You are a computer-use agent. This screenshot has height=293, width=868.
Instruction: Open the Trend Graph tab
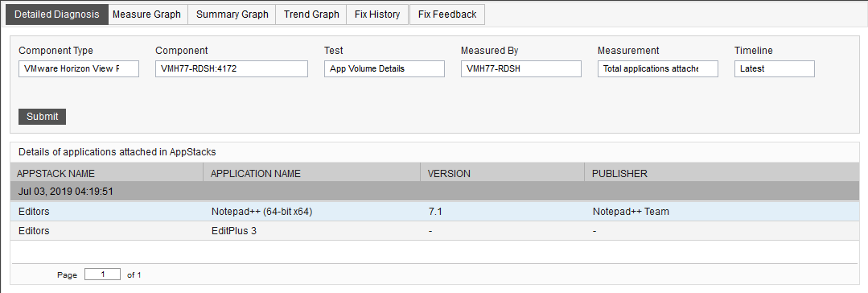pyautogui.click(x=311, y=14)
